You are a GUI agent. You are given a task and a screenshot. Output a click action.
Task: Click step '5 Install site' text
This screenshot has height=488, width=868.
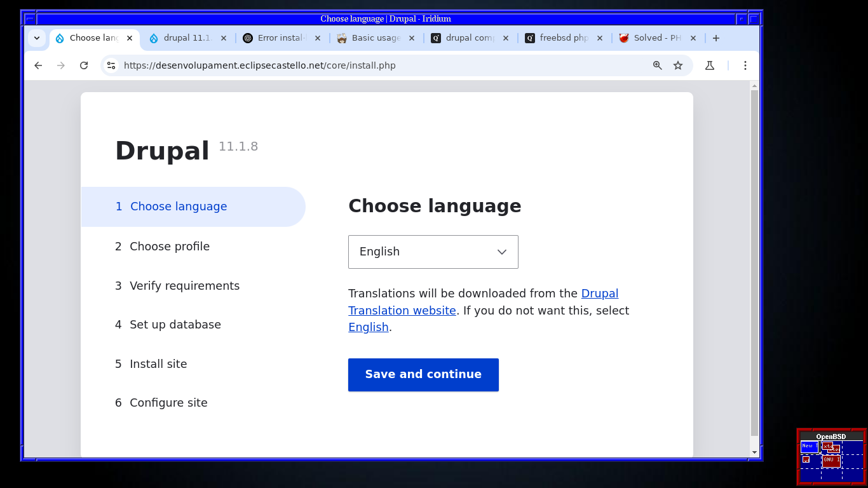pyautogui.click(x=151, y=364)
